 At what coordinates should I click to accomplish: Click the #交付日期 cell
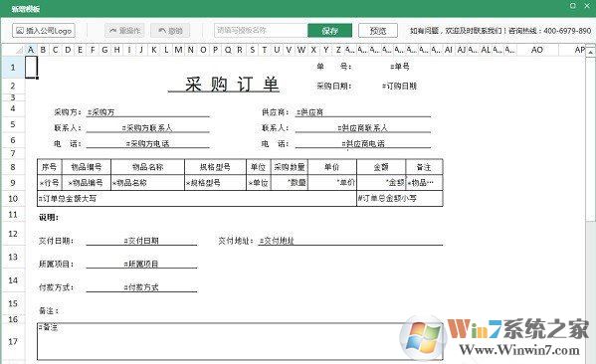click(x=141, y=241)
